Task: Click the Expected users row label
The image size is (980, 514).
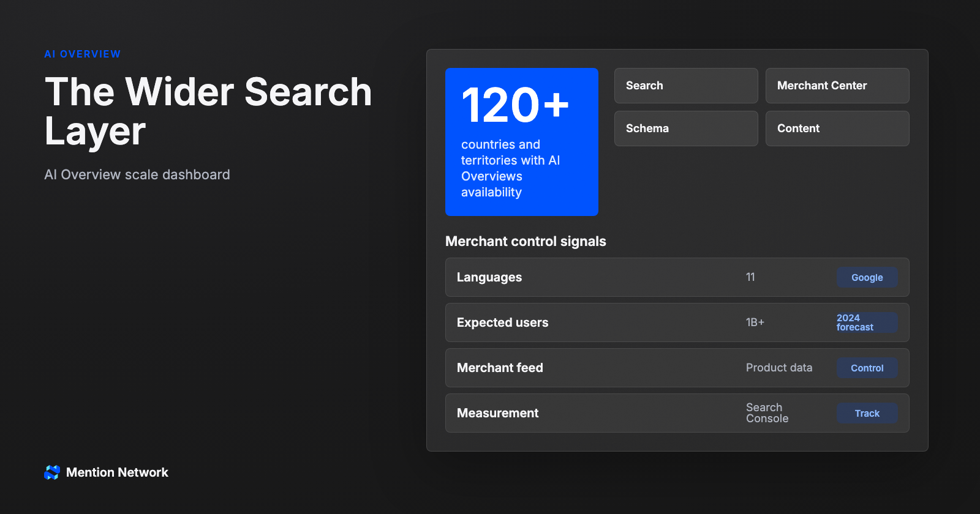Action: pos(503,322)
